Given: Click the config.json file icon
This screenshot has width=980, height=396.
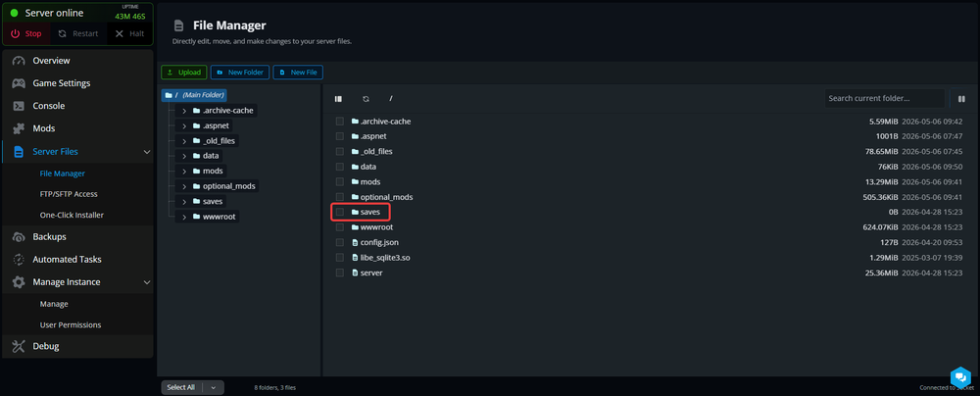Looking at the screenshot, I should coord(355,242).
